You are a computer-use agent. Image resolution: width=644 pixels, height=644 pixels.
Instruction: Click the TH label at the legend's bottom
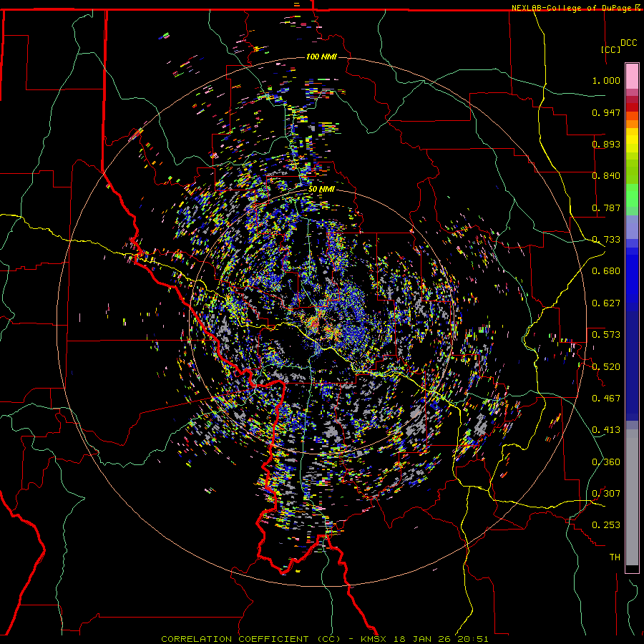[615, 557]
